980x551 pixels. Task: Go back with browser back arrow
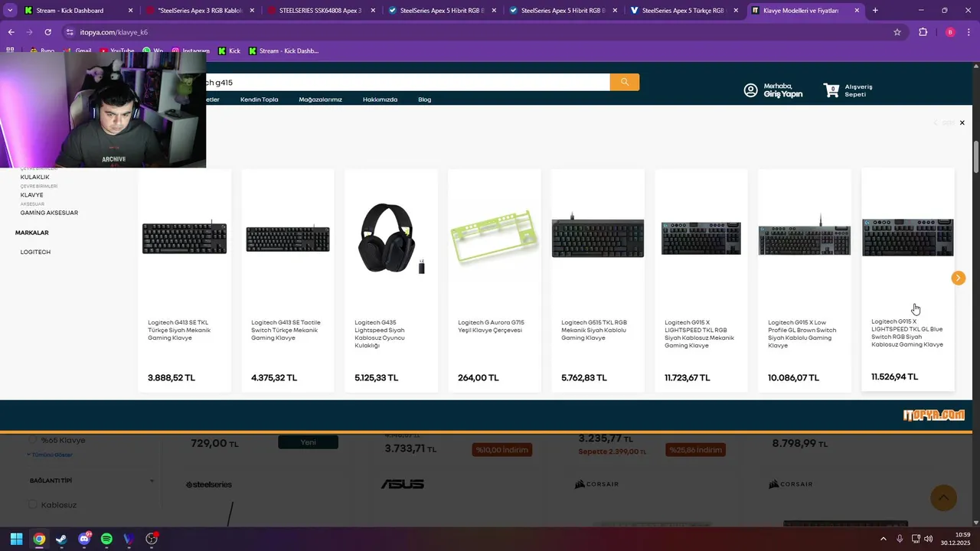pyautogui.click(x=11, y=32)
